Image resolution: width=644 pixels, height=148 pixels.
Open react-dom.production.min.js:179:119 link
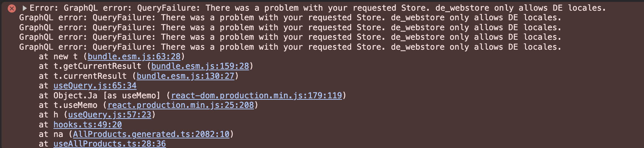(256, 96)
